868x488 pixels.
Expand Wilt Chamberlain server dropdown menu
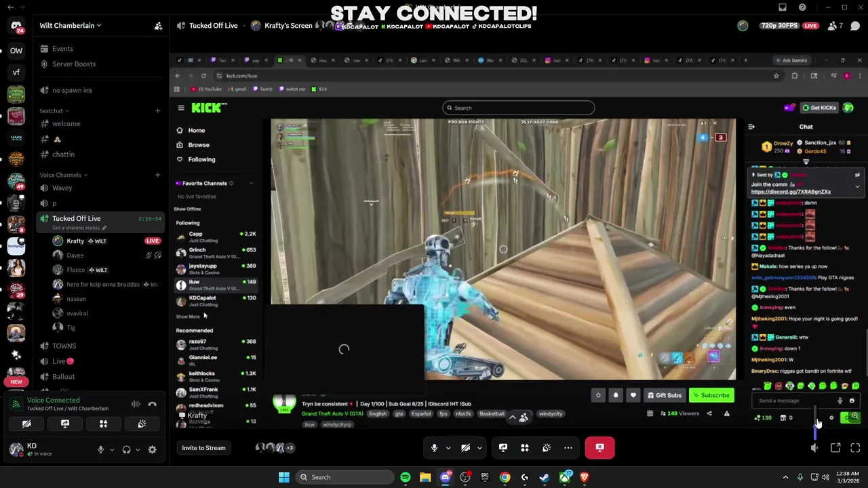click(x=71, y=26)
